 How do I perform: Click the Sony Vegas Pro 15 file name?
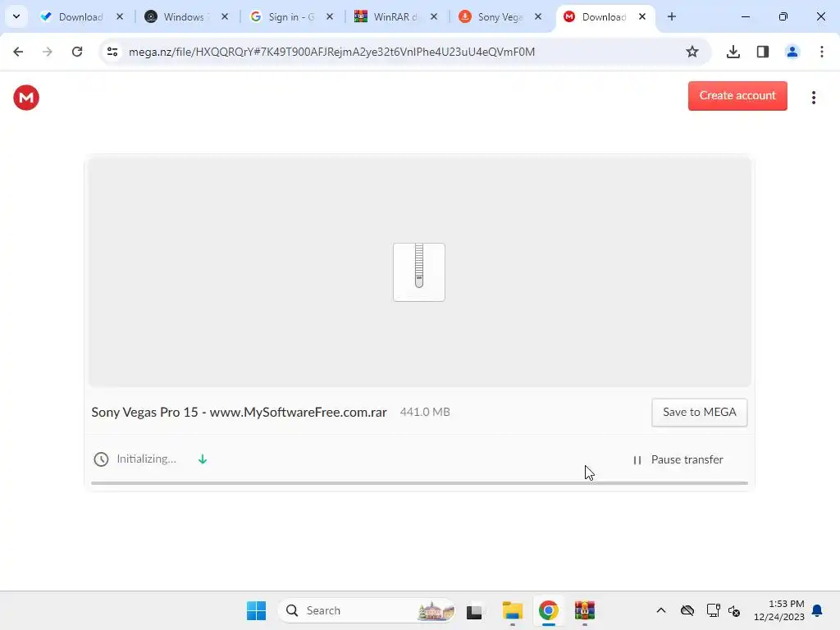pyautogui.click(x=239, y=412)
